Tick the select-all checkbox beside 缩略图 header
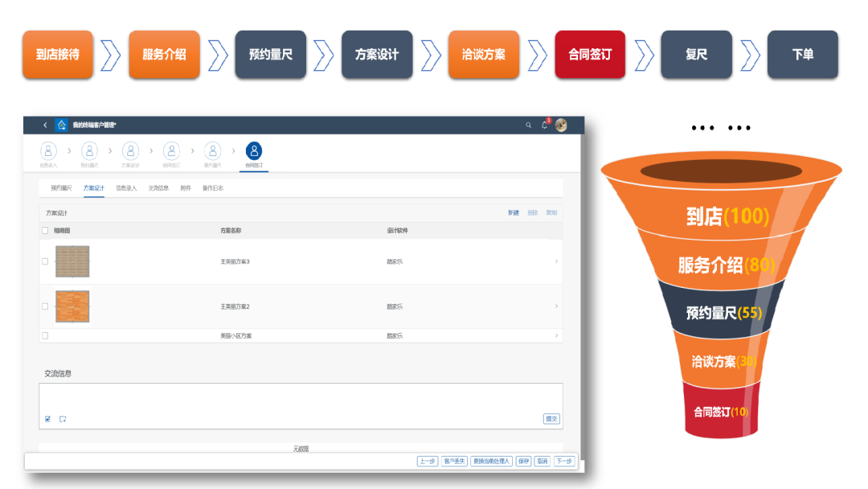The image size is (868, 489). [45, 230]
